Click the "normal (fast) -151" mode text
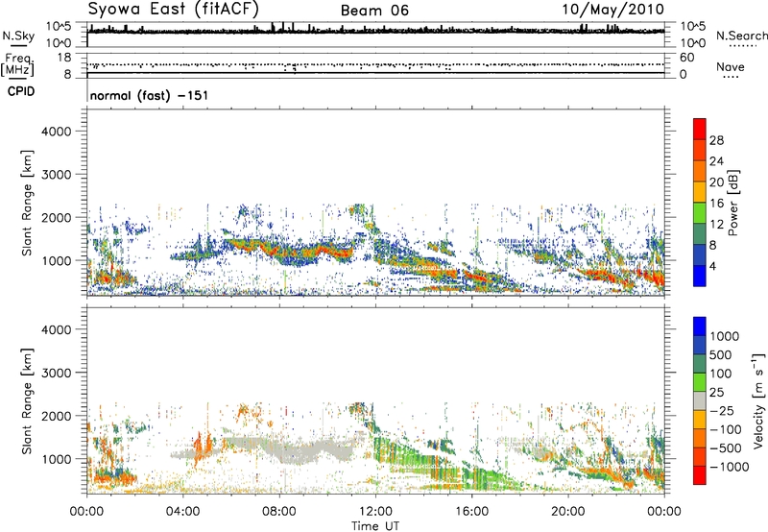This screenshot has height=532, width=768. [x=149, y=95]
